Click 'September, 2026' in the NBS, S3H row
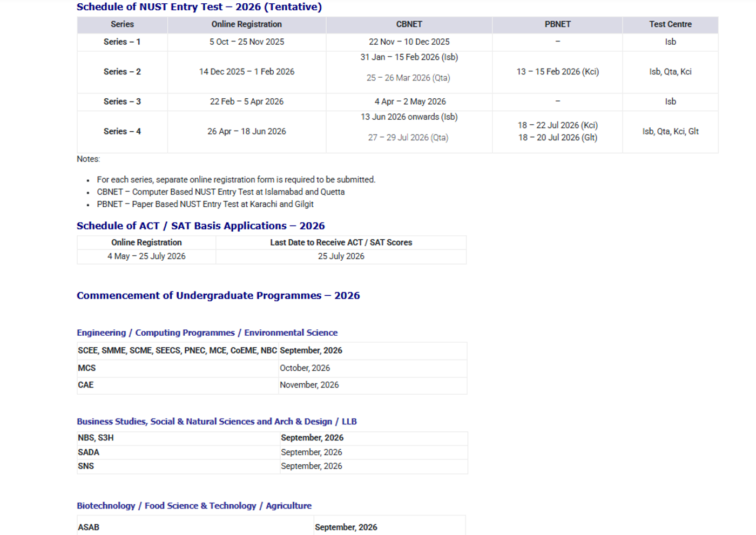This screenshot has height=535, width=756. (x=312, y=438)
